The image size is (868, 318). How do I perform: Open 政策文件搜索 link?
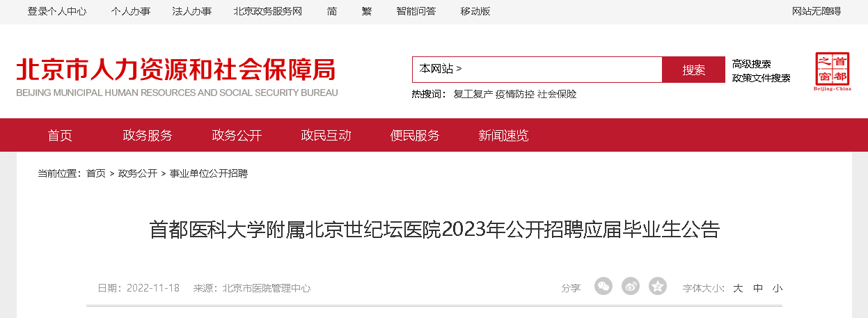761,78
